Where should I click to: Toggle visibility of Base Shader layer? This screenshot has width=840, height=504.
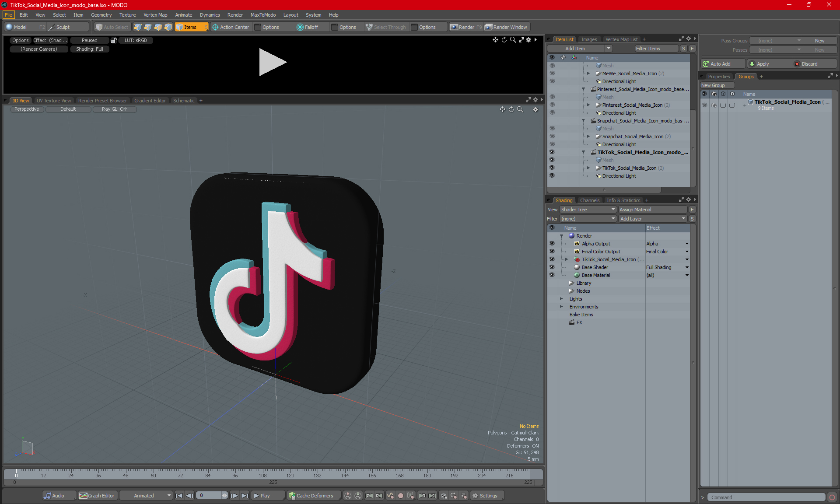552,267
